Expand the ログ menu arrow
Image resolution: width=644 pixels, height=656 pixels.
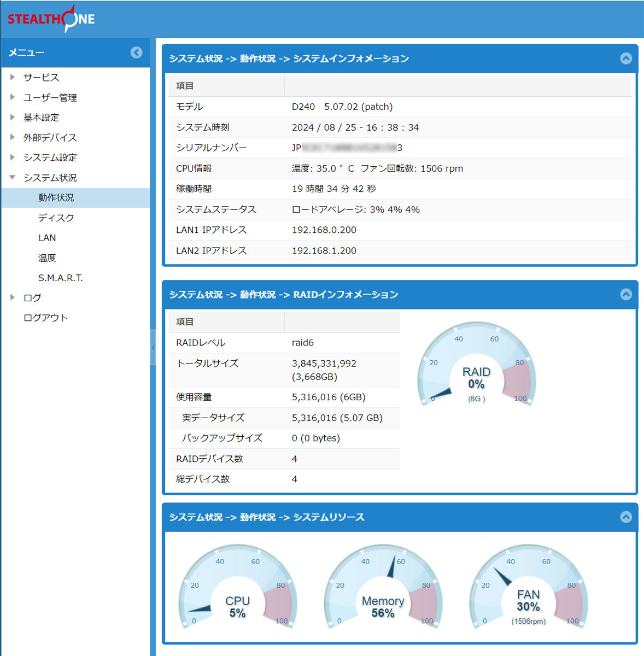point(13,297)
